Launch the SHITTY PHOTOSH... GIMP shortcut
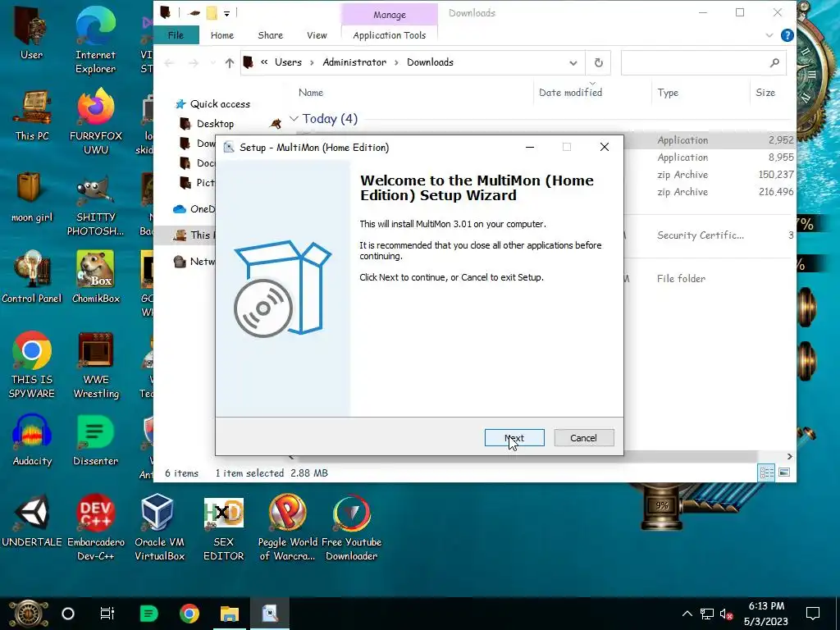The image size is (840, 630). tap(95, 206)
